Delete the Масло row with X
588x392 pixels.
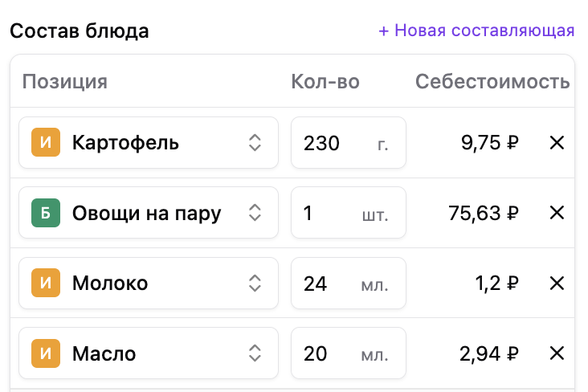pyautogui.click(x=557, y=353)
